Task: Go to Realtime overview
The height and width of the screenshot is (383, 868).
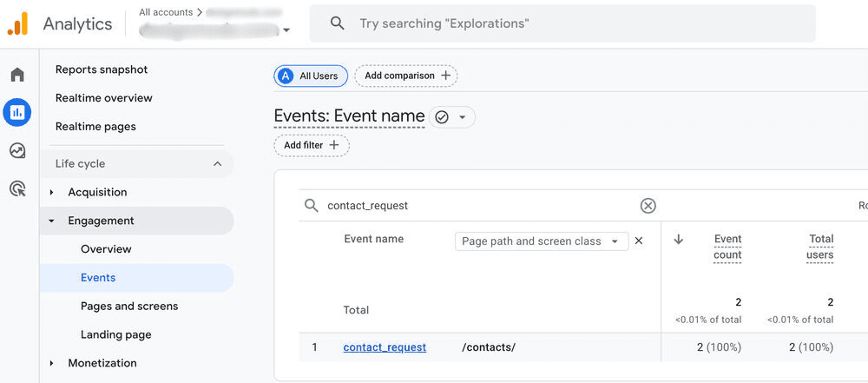Action: (x=103, y=98)
